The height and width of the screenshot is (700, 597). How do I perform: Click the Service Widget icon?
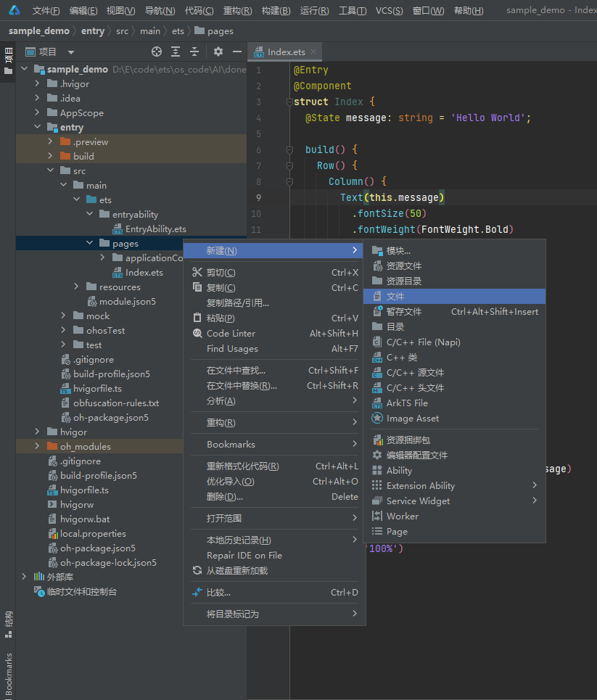(x=377, y=501)
